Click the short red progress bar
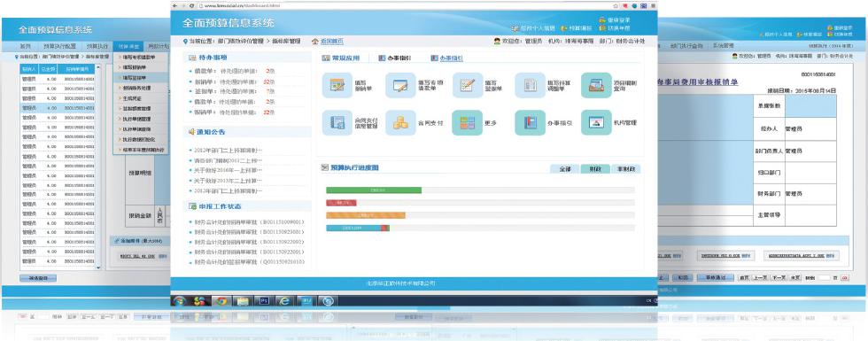868x341 pixels. click(x=341, y=203)
